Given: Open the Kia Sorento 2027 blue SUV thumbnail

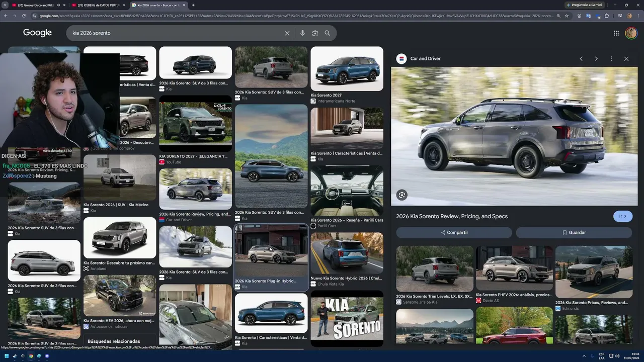Looking at the screenshot, I should point(347,69).
